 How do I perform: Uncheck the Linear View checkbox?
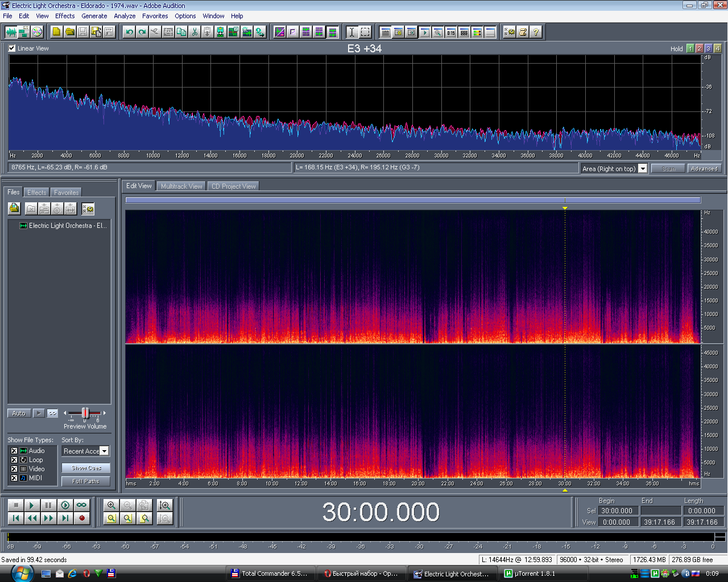(x=12, y=48)
